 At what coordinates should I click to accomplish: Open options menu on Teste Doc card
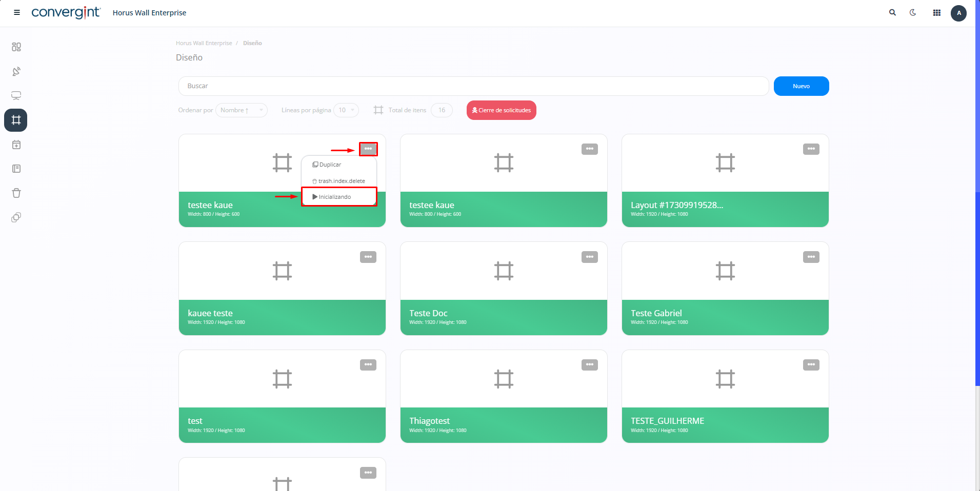pyautogui.click(x=589, y=257)
